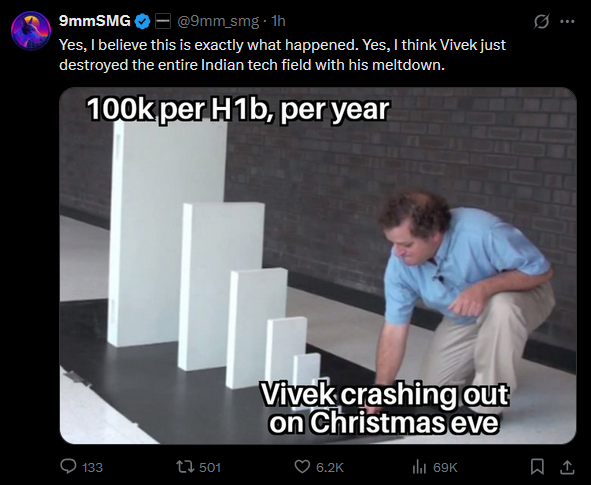Screen dimensions: 591x485
Task: Open the domino meme image
Action: click(318, 266)
